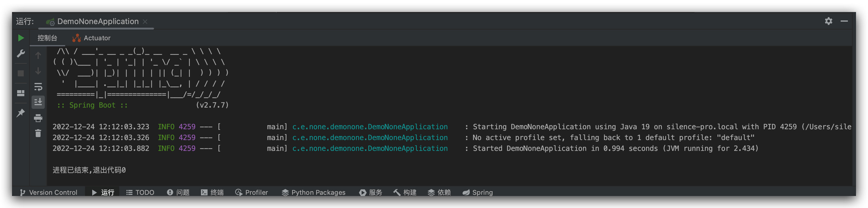Clear console with trash icon
This screenshot has height=208, width=868.
38,133
